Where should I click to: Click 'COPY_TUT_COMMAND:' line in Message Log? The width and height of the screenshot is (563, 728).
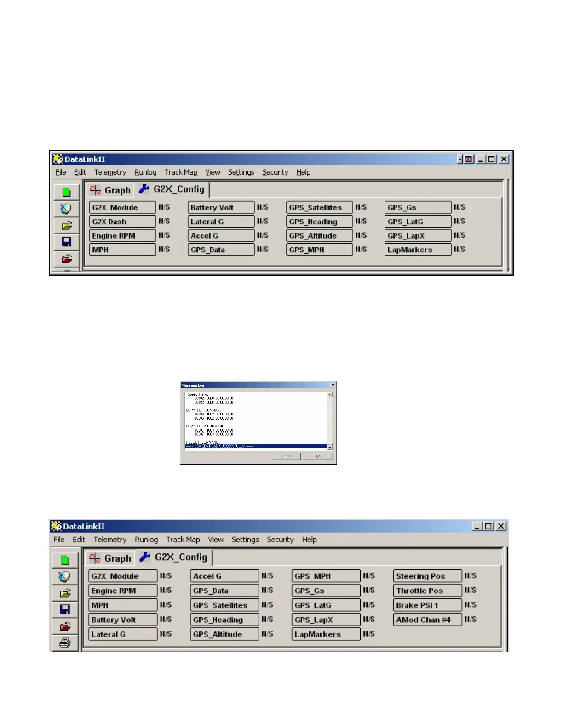point(204,410)
